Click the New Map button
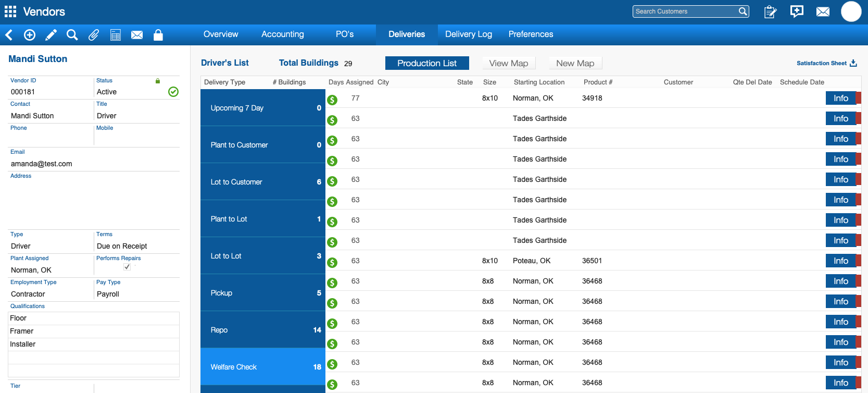Screen dimensions: 868x393 pos(575,63)
